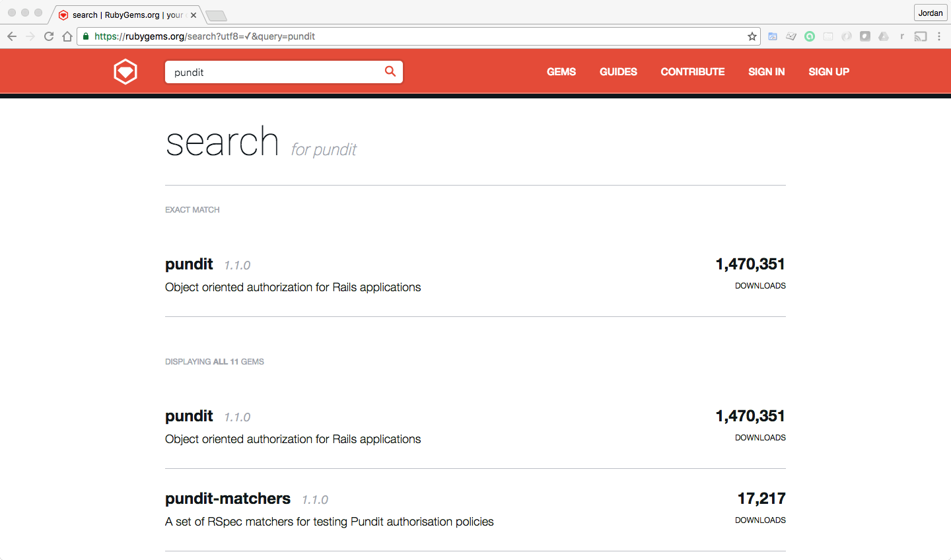This screenshot has width=951, height=560.
Task: Click the green circular extension icon
Action: click(810, 36)
